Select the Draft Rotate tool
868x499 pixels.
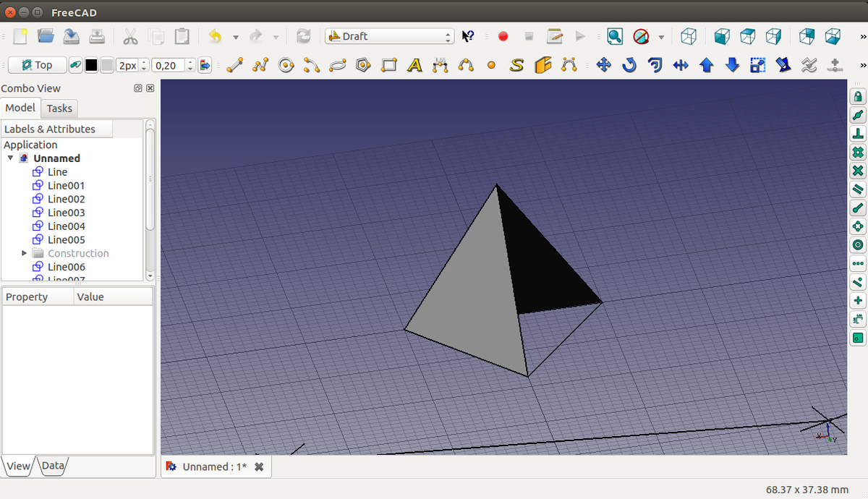(629, 65)
